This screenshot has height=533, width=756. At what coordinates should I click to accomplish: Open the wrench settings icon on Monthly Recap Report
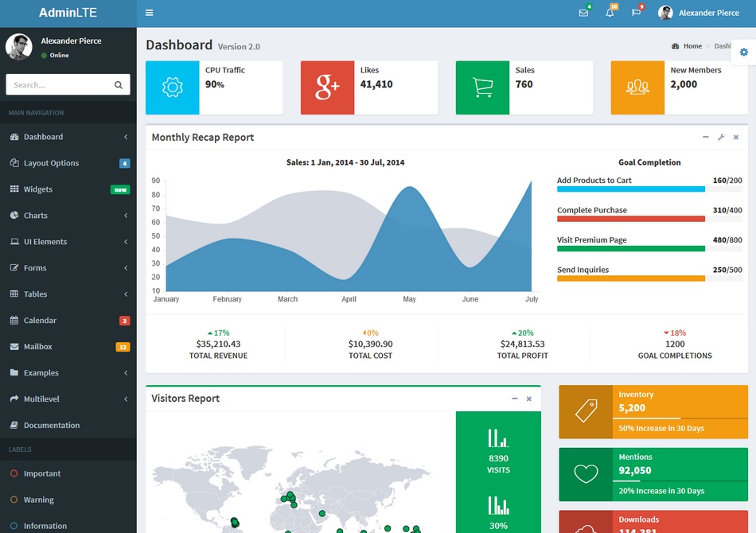click(720, 137)
